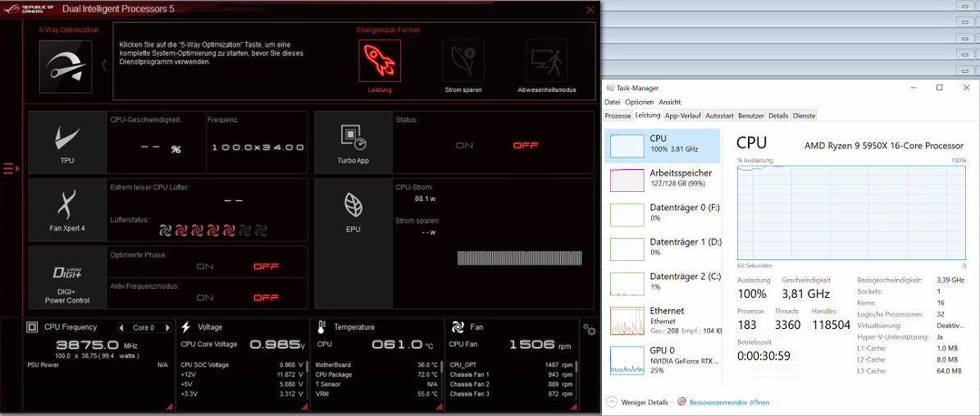Set Aktiv-Frequenzmodus to ON
The image size is (980, 416).
(x=205, y=298)
